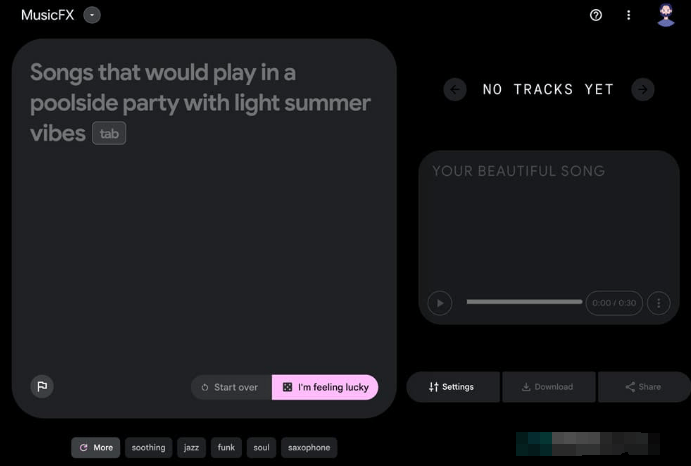The height and width of the screenshot is (466, 691).
Task: Click the 0:00 / 0:30 time display
Action: click(614, 303)
